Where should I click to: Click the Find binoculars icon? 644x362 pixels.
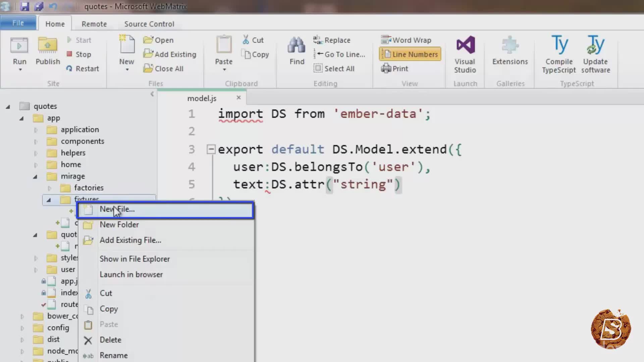click(x=297, y=46)
